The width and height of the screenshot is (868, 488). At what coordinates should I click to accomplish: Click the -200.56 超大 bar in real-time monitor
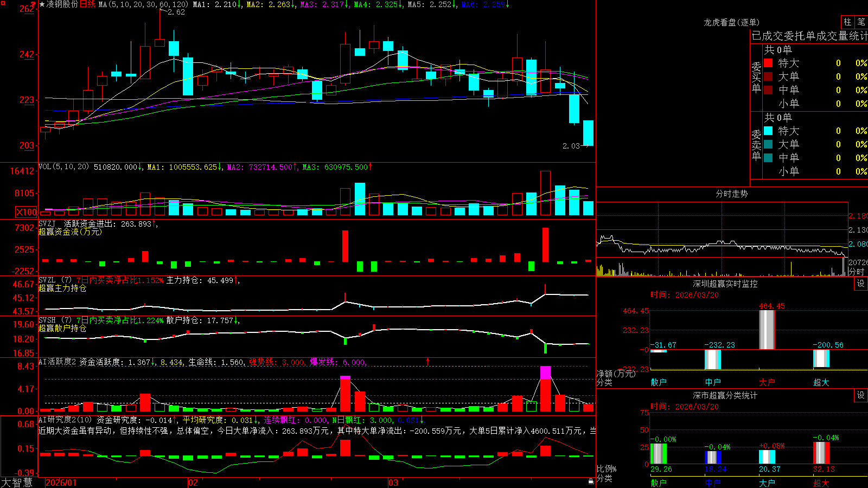point(821,358)
